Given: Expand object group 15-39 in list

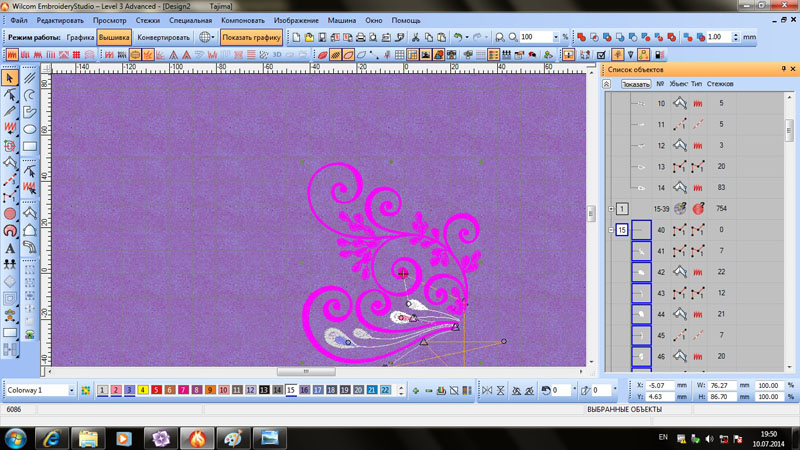Looking at the screenshot, I should 611,209.
